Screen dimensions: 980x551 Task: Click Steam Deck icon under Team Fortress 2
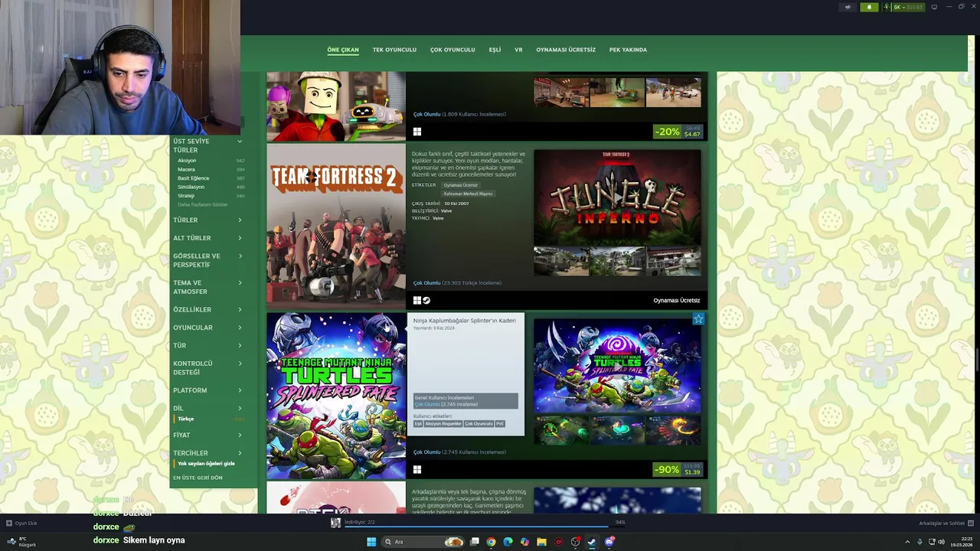tap(426, 301)
